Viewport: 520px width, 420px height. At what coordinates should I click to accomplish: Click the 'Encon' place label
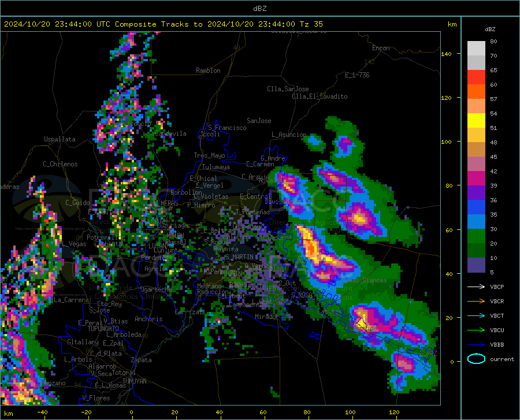coord(381,48)
